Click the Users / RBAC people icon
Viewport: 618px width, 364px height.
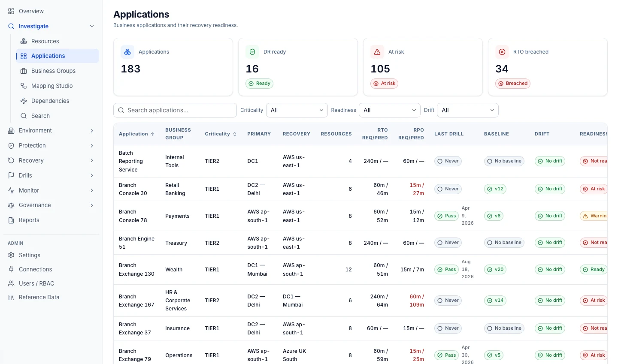11,283
